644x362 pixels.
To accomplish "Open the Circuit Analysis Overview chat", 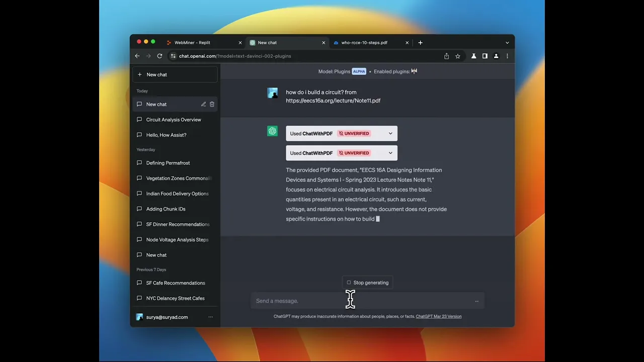I will tap(175, 120).
